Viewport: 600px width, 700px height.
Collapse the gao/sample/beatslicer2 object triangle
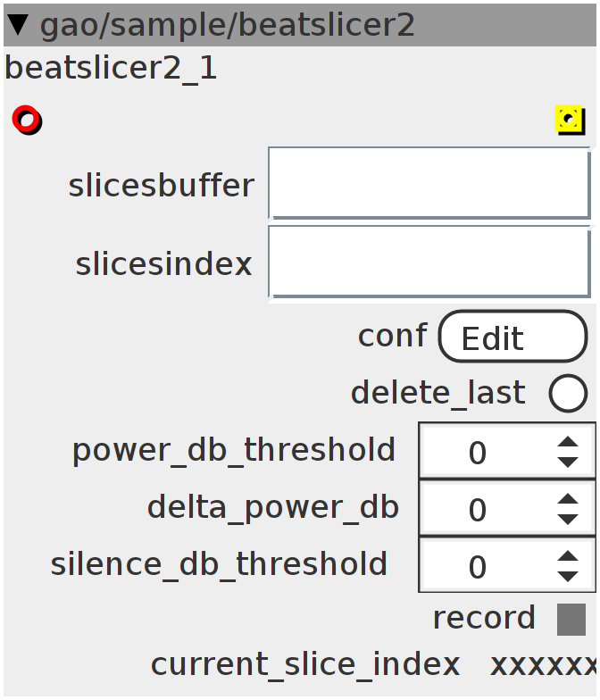tap(20, 25)
